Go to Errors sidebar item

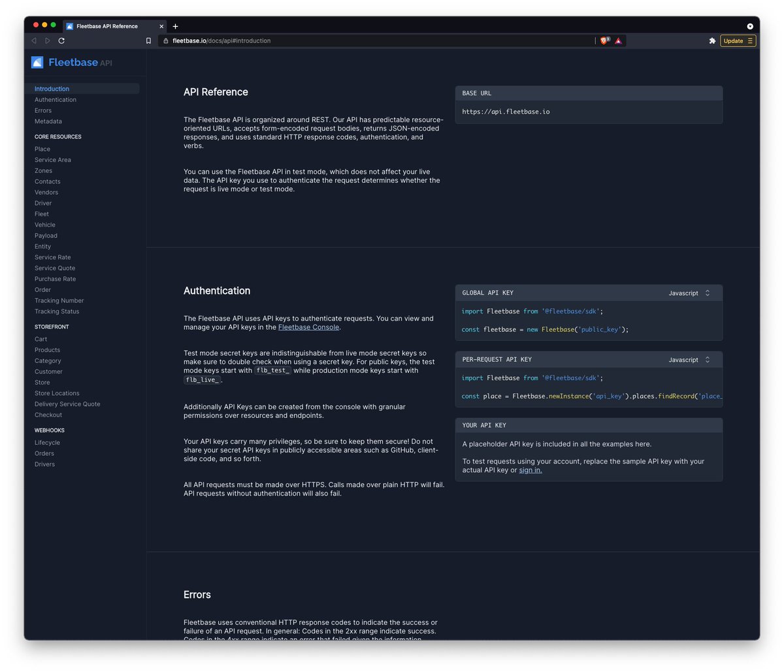pyautogui.click(x=43, y=110)
